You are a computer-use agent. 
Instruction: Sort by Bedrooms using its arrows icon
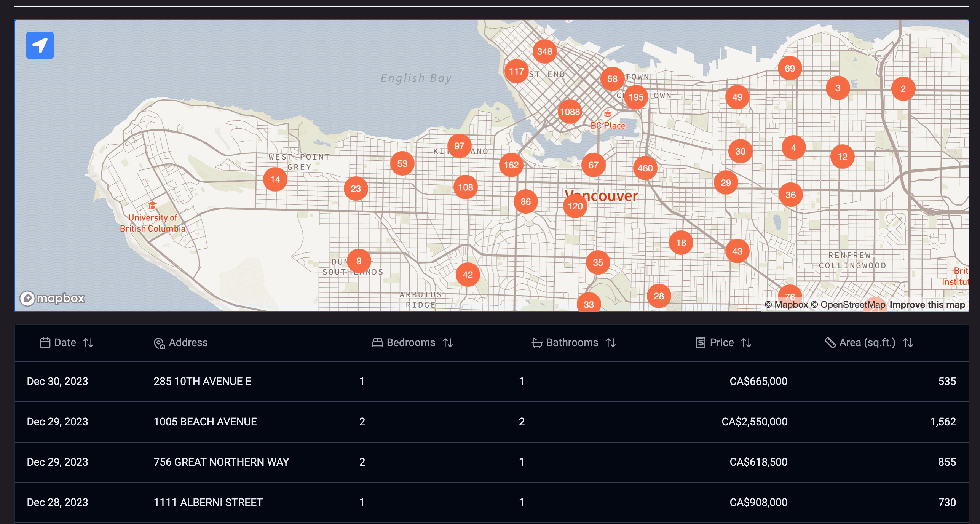[x=448, y=343]
